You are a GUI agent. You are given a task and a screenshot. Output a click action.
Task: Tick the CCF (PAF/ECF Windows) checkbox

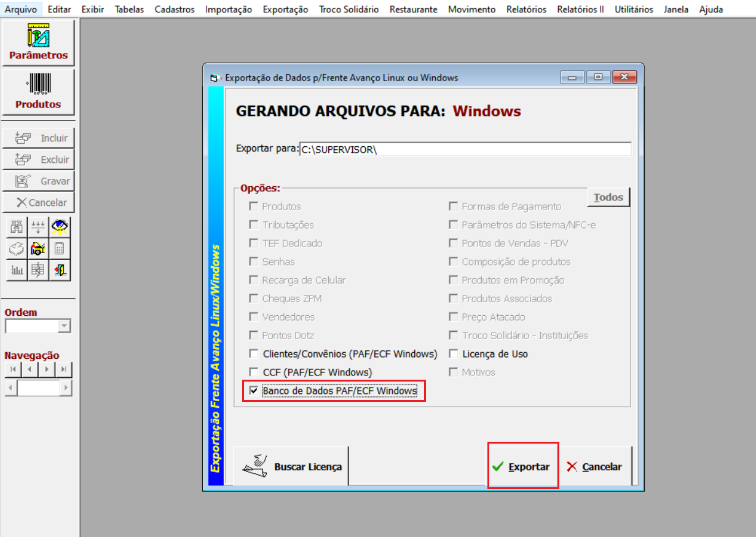point(254,372)
